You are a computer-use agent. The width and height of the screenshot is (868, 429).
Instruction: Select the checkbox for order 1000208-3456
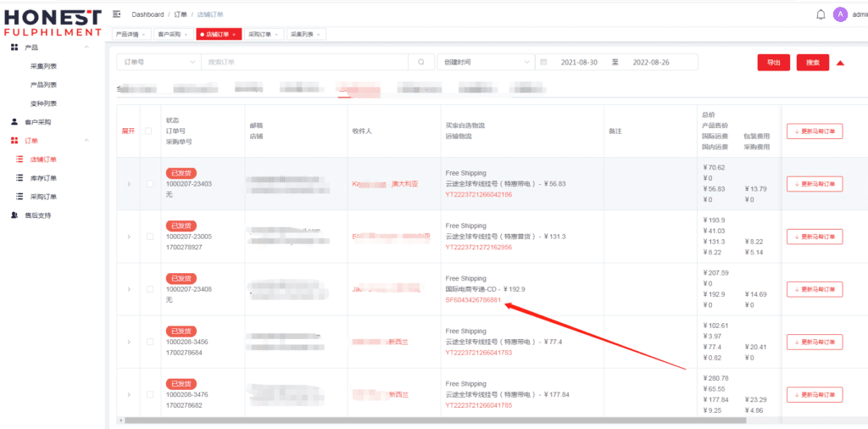150,342
